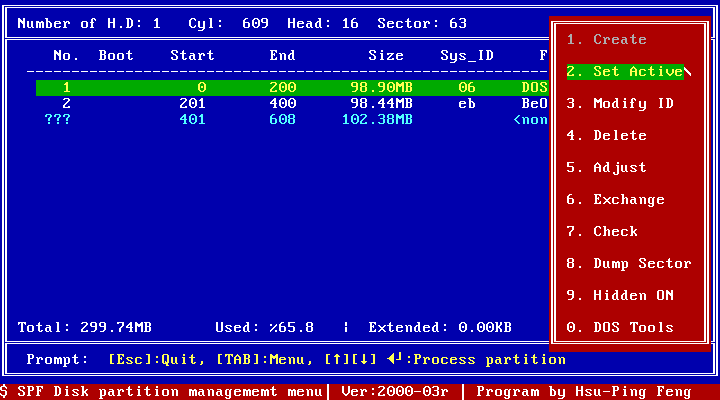Click the Sys_ID column header
Viewport: 720px width, 400px height.
pyautogui.click(x=467, y=56)
